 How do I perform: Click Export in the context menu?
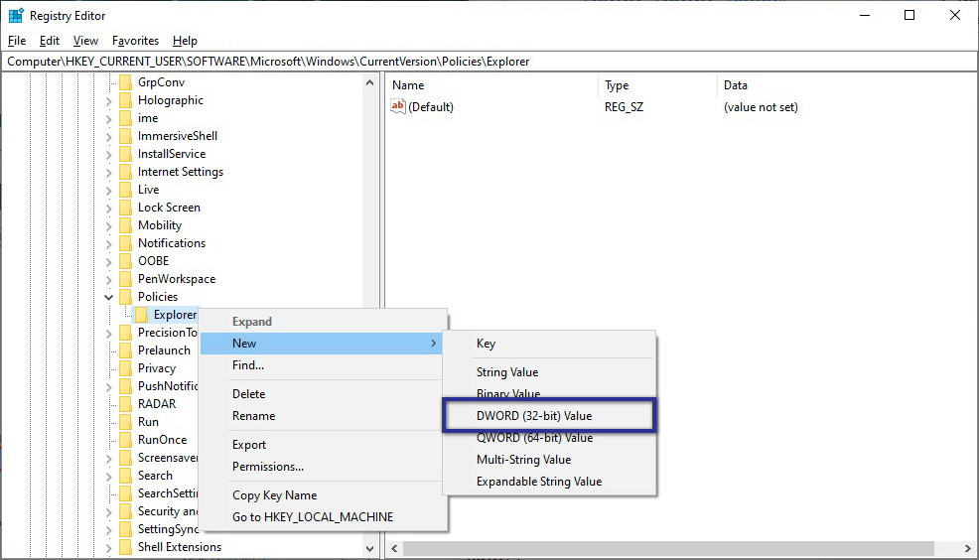point(322,445)
